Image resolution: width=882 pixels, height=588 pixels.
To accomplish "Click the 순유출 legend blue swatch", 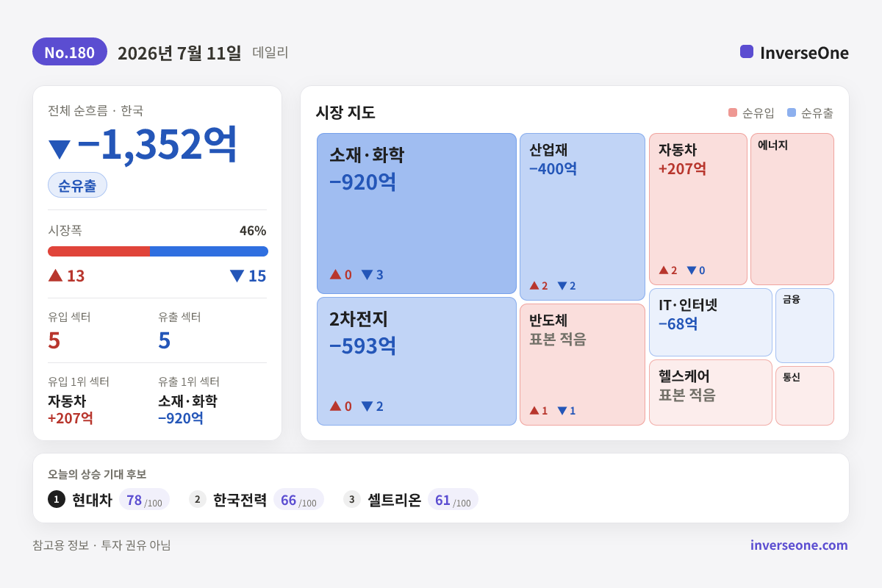I will pyautogui.click(x=792, y=112).
